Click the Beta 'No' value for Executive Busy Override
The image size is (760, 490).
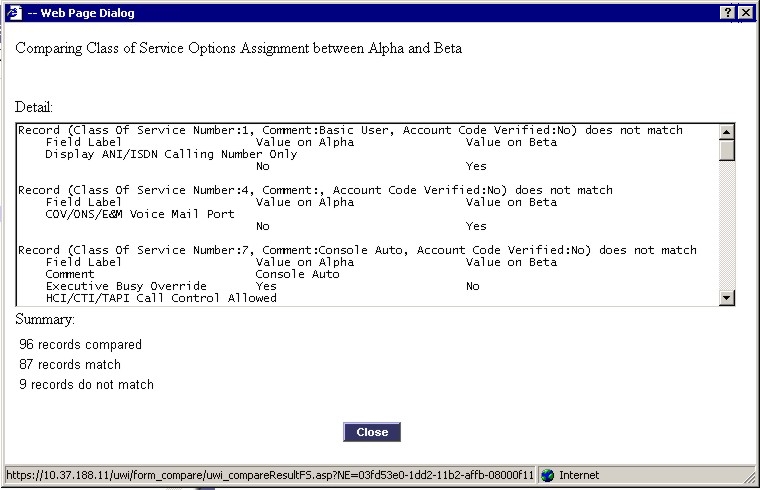(473, 286)
